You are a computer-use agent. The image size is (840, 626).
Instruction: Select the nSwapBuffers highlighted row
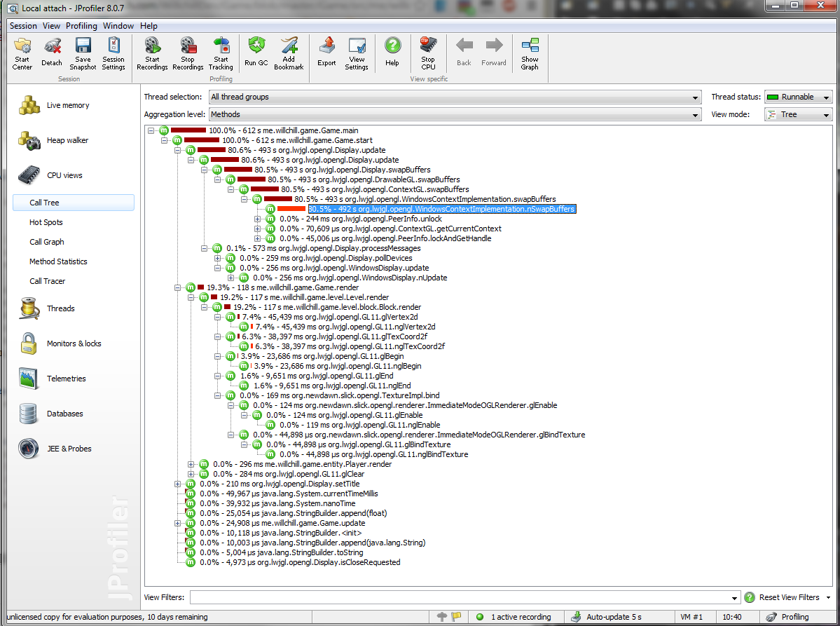pyautogui.click(x=442, y=209)
